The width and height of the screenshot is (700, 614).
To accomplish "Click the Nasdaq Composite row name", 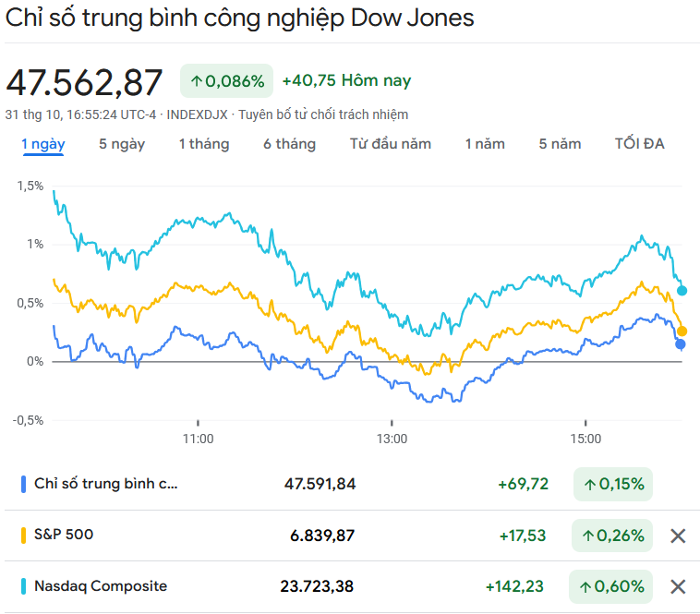I will [101, 586].
